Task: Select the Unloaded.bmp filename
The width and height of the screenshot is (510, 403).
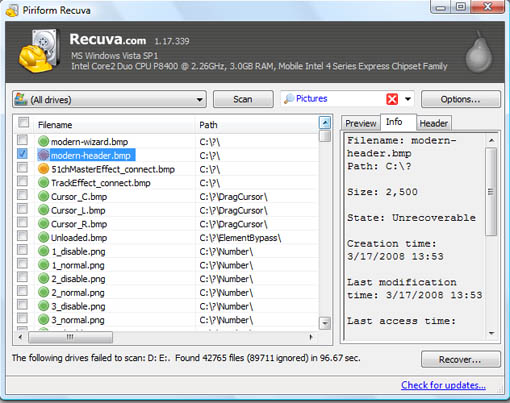Action: tap(79, 238)
